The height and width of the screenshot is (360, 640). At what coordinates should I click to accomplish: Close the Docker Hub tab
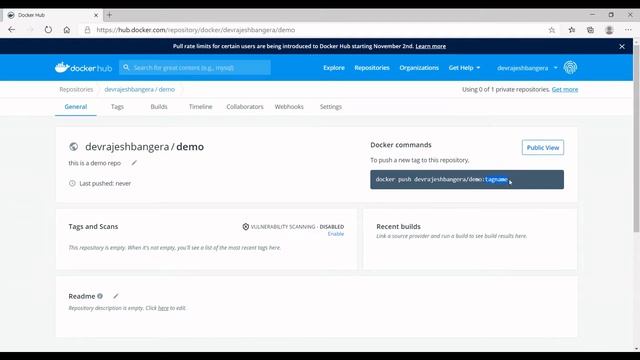coord(96,15)
